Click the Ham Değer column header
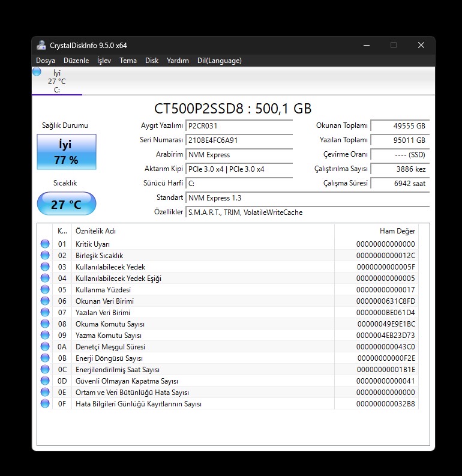 (376, 231)
